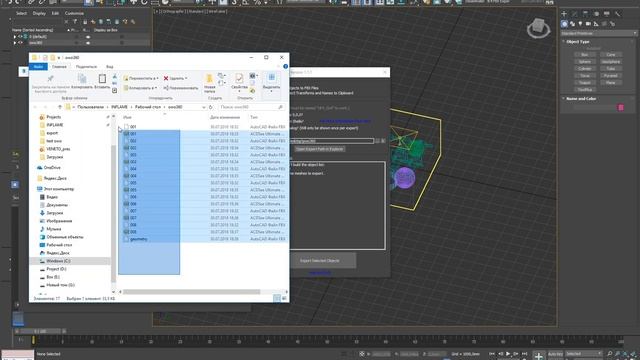Click the Properties (Свойства) icon
Screen dimensions: 640x360
[239, 78]
